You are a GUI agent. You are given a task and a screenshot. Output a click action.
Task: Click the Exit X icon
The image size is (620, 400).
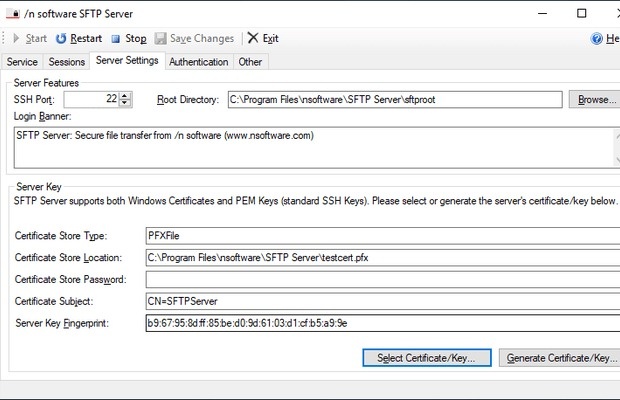point(253,38)
